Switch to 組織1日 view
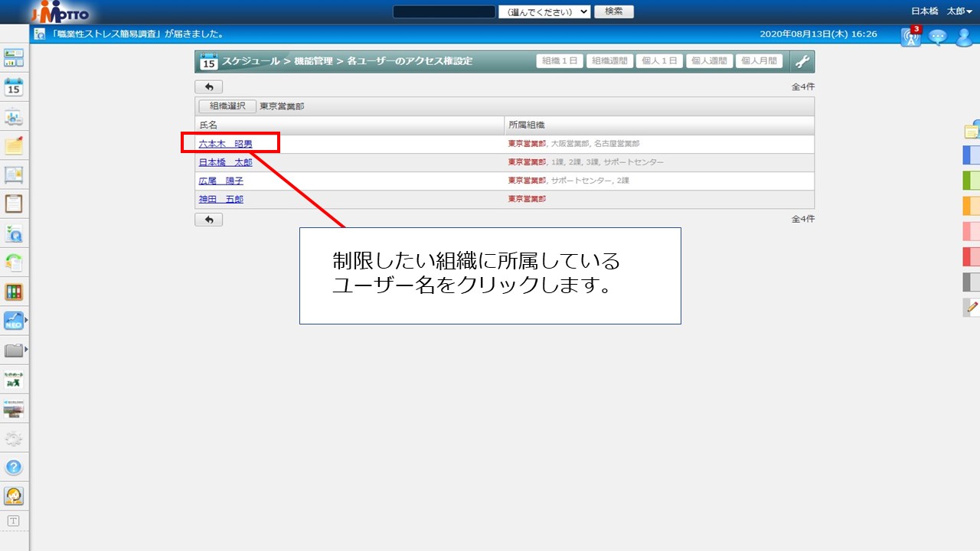Screen dimensions: 980x551 (560, 61)
